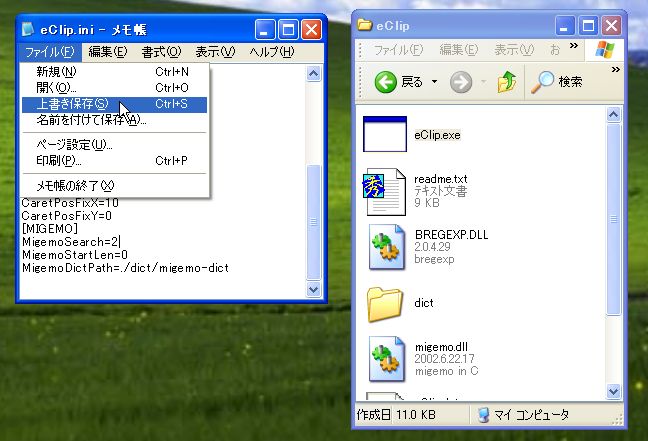Click line MigemoSearch=2 in Notepad
648x441 pixels.
(x=70, y=242)
